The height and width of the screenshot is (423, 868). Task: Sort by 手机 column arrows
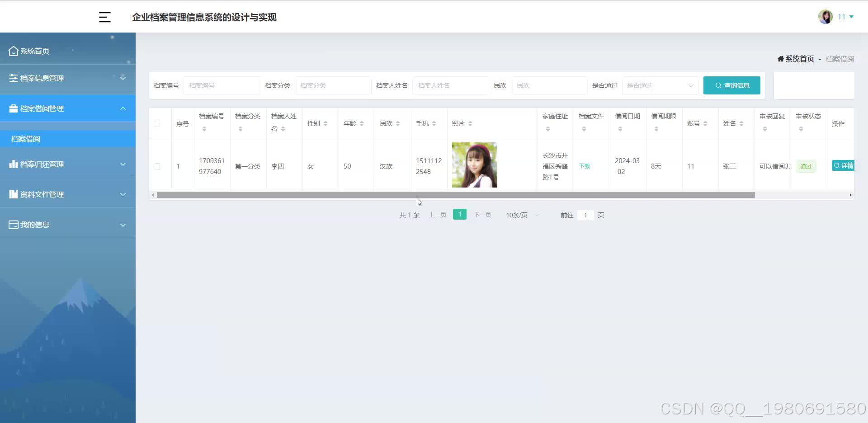pyautogui.click(x=434, y=124)
